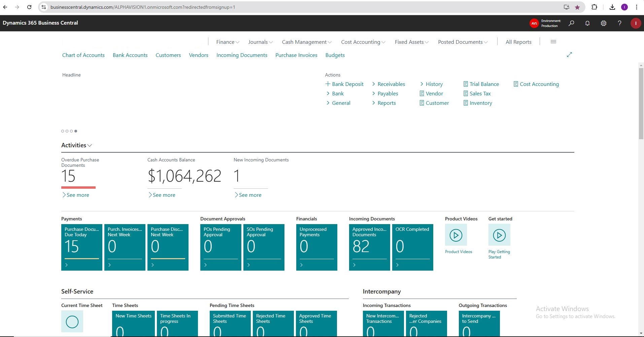This screenshot has height=337, width=644.
Task: Open All Reports
Action: pyautogui.click(x=518, y=42)
